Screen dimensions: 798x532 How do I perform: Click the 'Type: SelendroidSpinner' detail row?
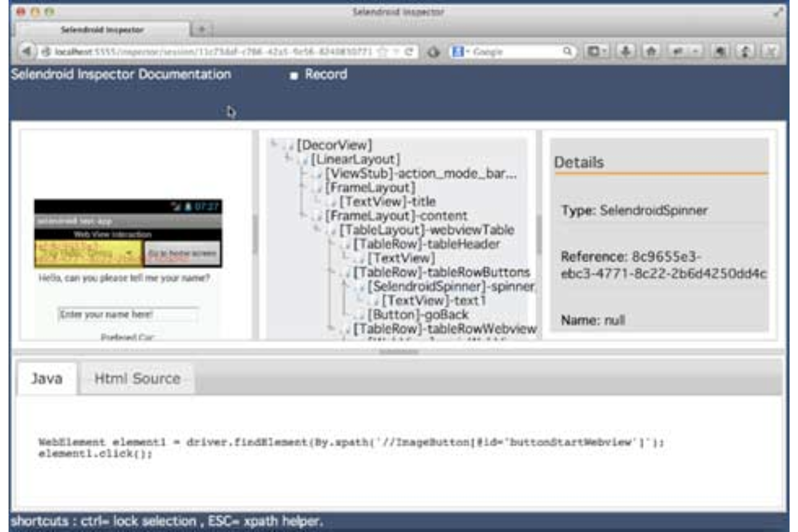[x=635, y=211]
